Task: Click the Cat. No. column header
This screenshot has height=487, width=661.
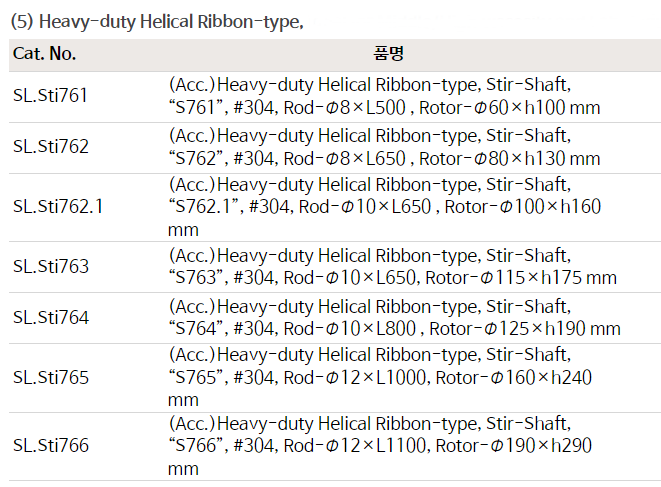Action: tap(44, 54)
